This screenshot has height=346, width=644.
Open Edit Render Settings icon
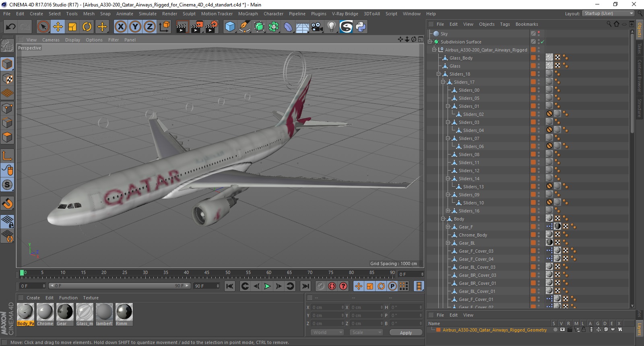[212, 27]
